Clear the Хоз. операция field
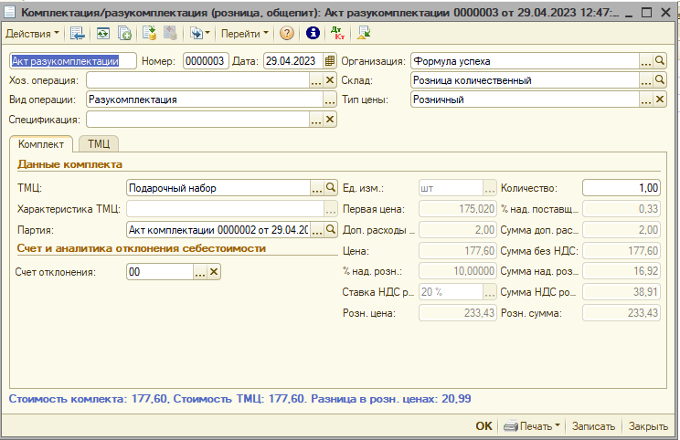 (330, 80)
